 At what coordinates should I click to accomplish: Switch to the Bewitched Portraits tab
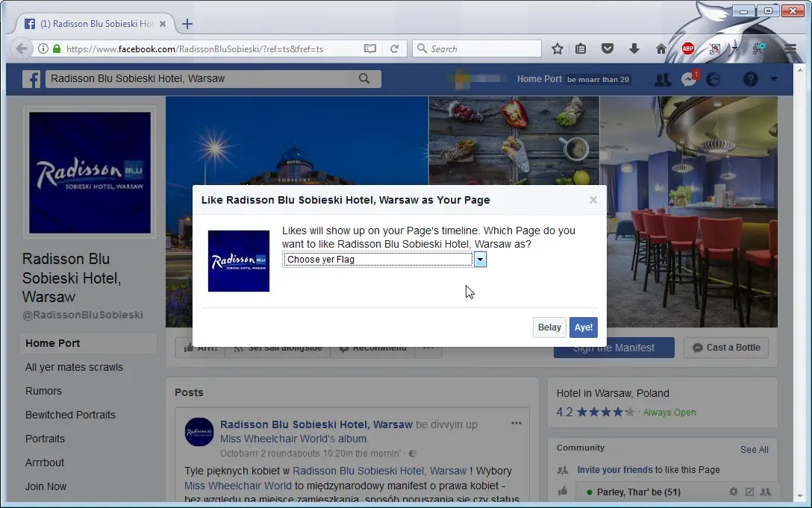click(x=70, y=415)
